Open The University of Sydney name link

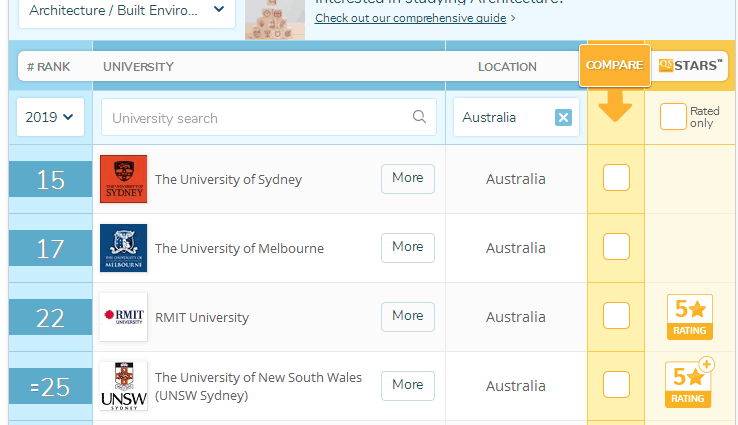[228, 179]
